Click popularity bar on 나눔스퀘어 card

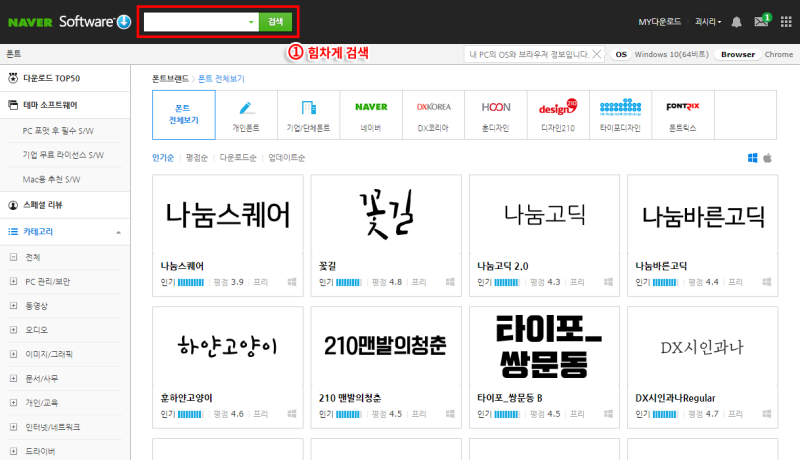[x=191, y=282]
